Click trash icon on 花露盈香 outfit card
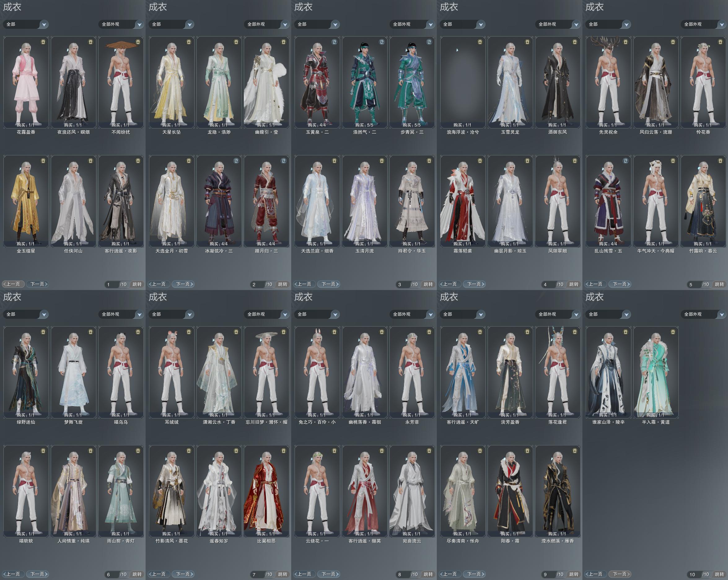Screen dimensions: 728x580 (x=43, y=42)
